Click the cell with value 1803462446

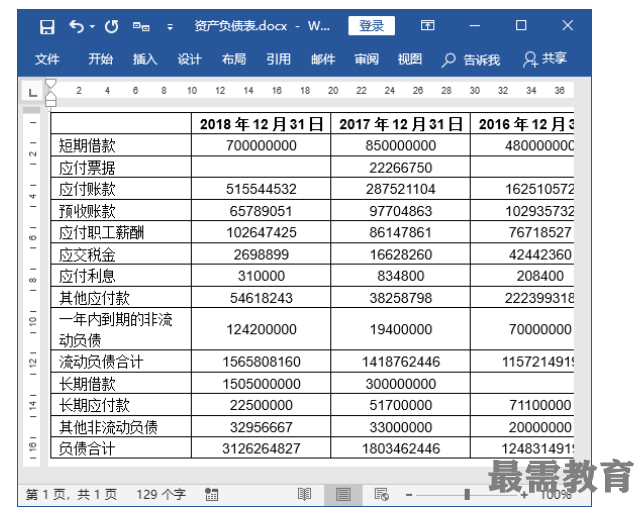401,448
